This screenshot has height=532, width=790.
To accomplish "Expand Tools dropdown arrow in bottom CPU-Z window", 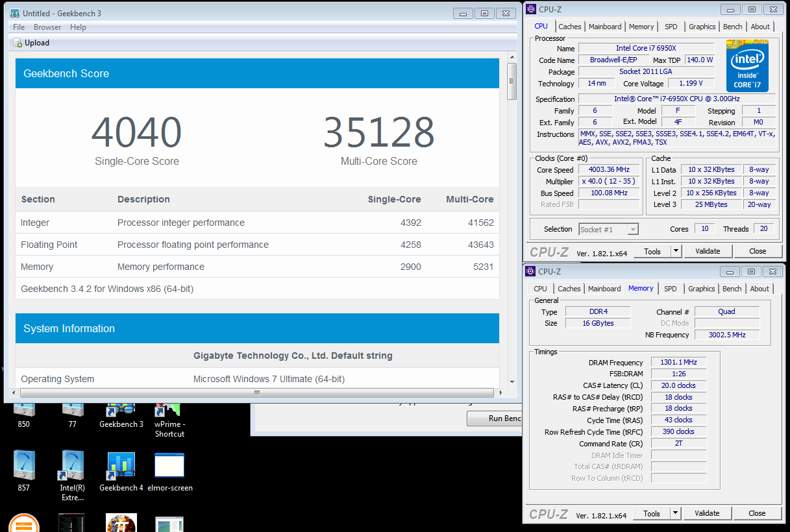I will tap(675, 513).
